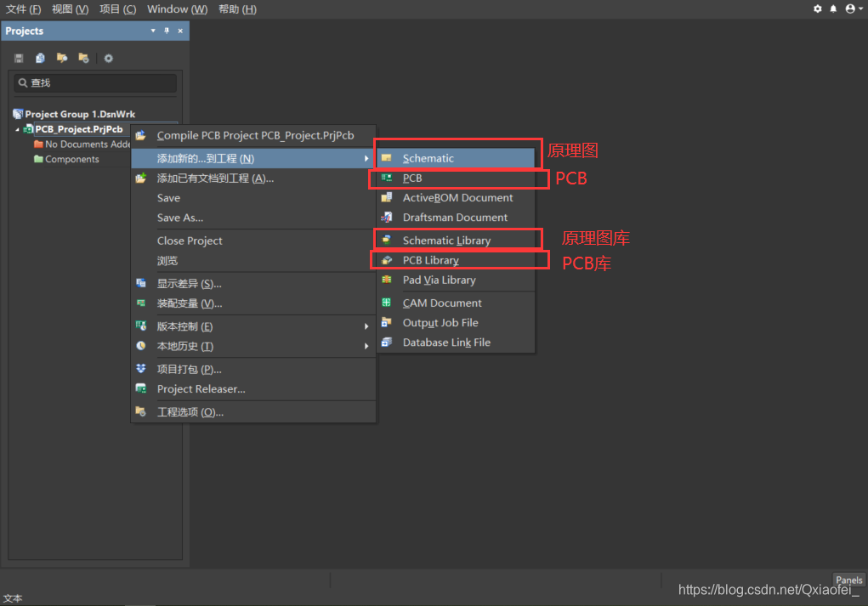Click the gear icon in Projects panel toolbar
Image resolution: width=868 pixels, height=606 pixels.
108,58
